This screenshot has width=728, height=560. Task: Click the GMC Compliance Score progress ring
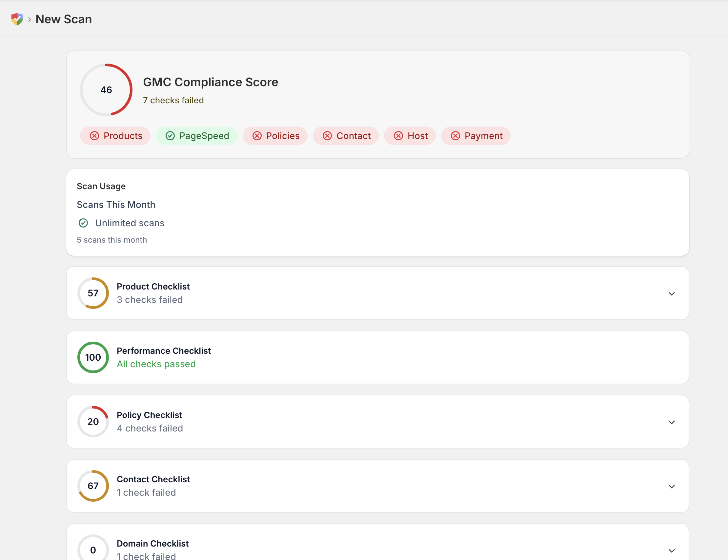tap(106, 90)
